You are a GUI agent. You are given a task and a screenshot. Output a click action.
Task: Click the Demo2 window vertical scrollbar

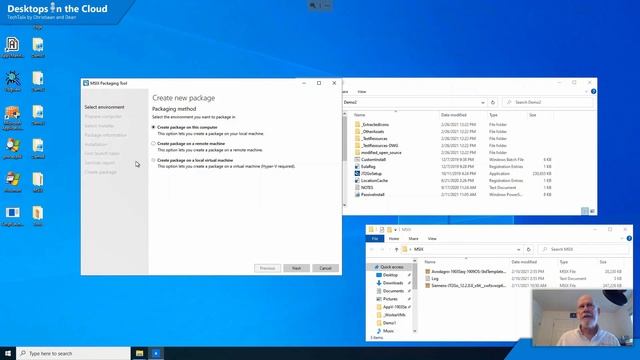click(345, 139)
